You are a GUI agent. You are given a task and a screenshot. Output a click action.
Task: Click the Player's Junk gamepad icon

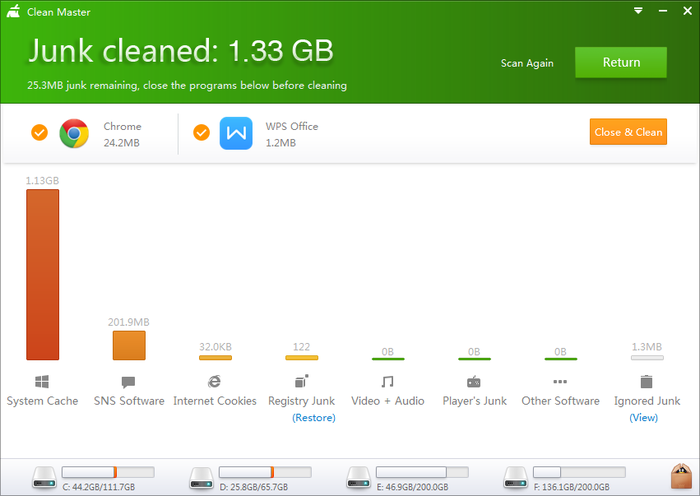[x=474, y=381]
